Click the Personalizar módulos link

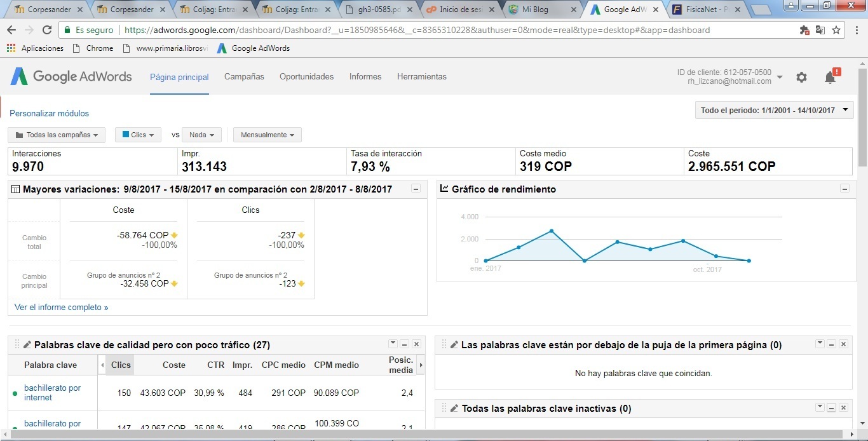[x=50, y=113]
